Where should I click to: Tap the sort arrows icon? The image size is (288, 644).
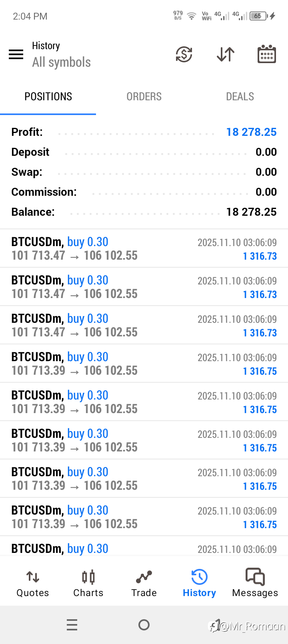tap(226, 54)
